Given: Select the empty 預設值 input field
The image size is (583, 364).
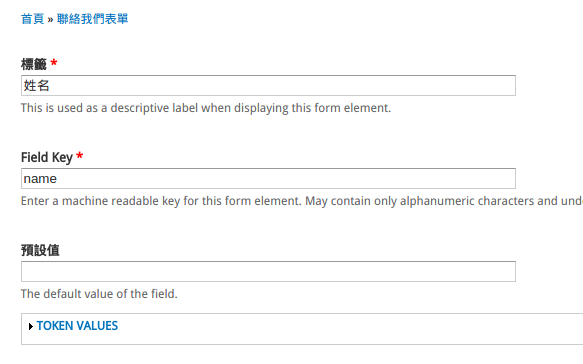Looking at the screenshot, I should [268, 271].
